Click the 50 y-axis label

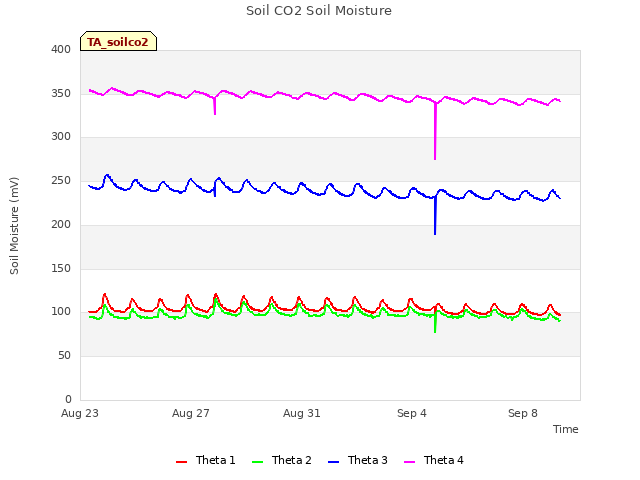tap(64, 356)
